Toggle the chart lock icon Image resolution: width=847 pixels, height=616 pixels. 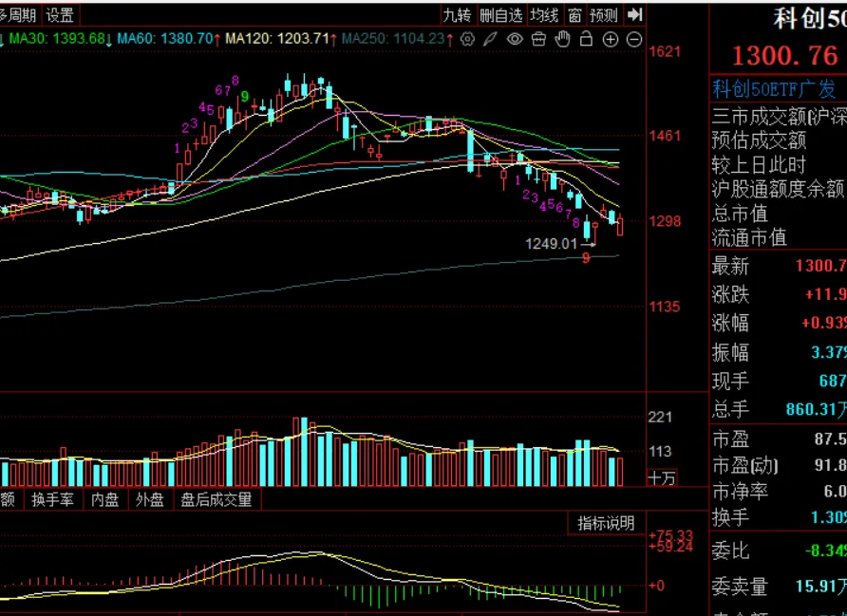point(586,39)
